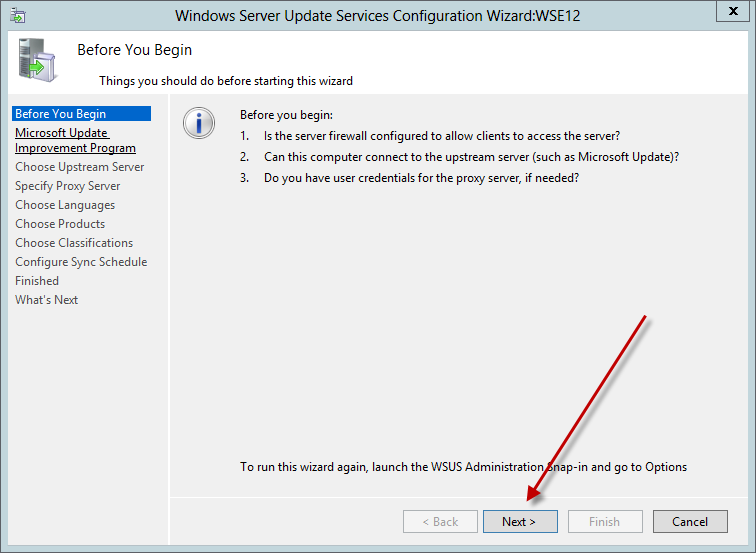Open Microsoft Update Improvement Program step
The height and width of the screenshot is (553, 756).
(75, 140)
